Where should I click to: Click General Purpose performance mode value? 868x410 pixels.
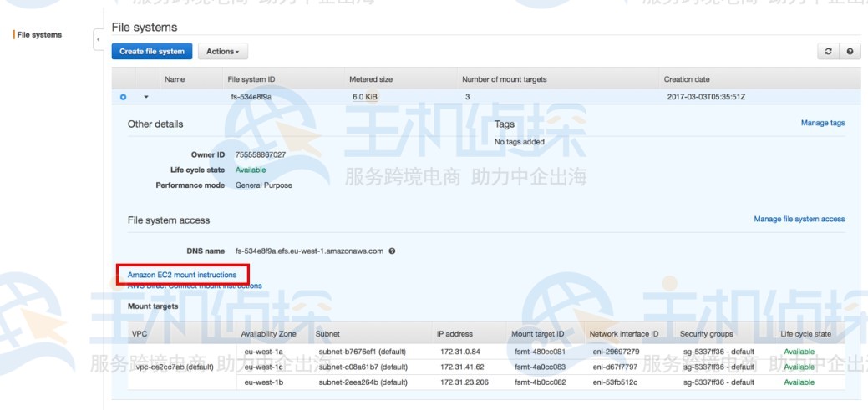263,185
